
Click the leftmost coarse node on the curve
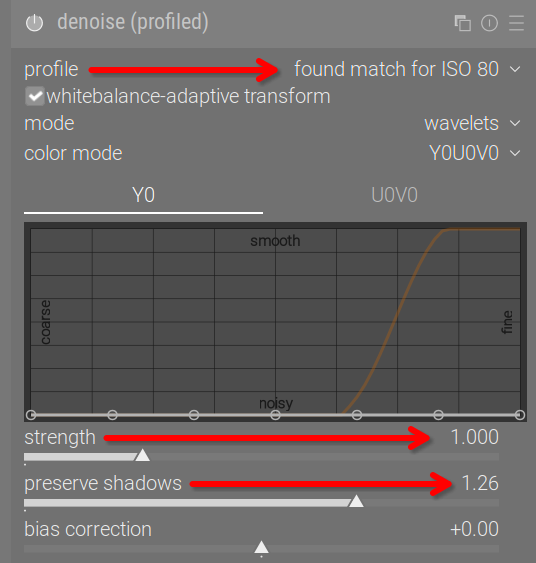pyautogui.click(x=31, y=415)
